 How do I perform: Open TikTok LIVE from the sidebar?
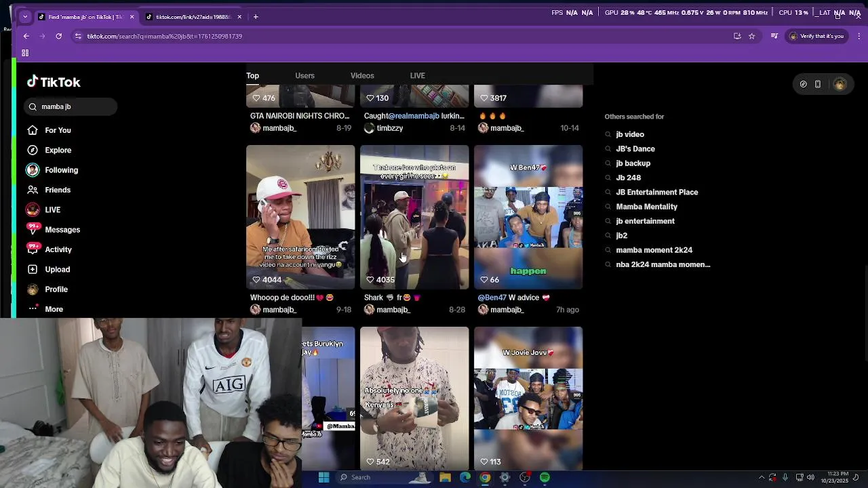tap(43, 210)
